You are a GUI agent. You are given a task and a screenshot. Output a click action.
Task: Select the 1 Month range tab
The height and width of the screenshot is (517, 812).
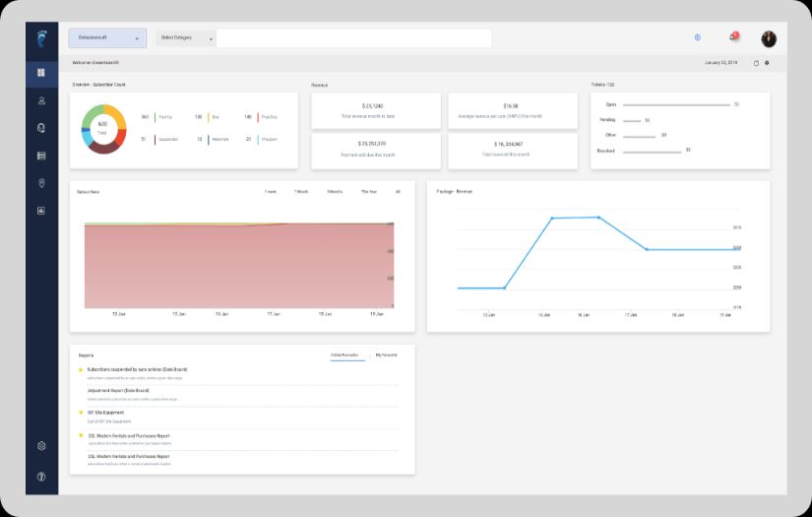[x=301, y=192]
